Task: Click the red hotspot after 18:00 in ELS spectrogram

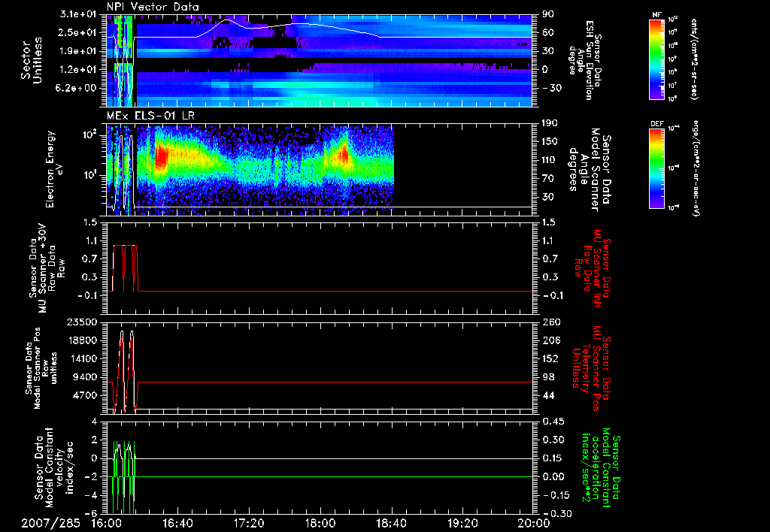Action: click(x=344, y=154)
